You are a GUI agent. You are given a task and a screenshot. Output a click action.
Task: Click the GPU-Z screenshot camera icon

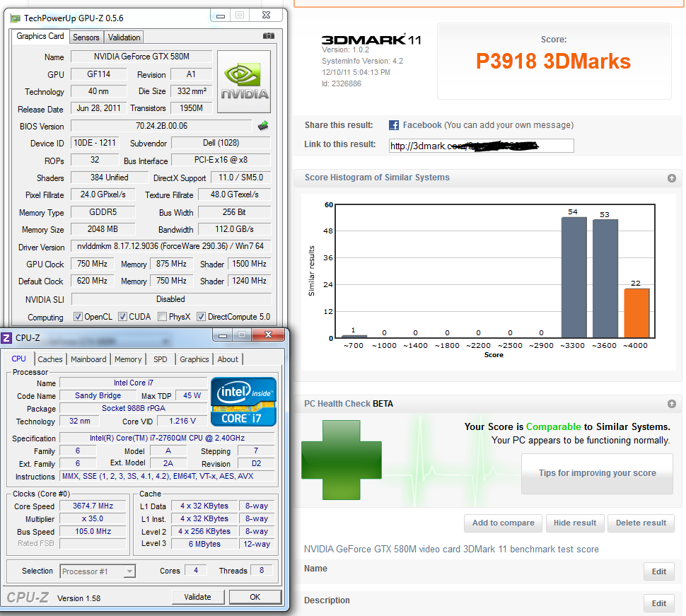click(x=268, y=36)
